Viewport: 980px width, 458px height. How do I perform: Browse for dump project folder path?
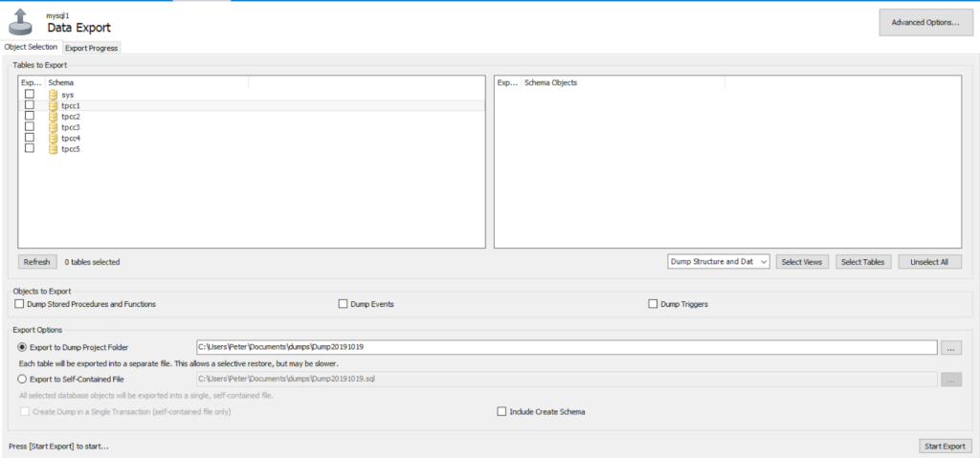pyautogui.click(x=950, y=348)
